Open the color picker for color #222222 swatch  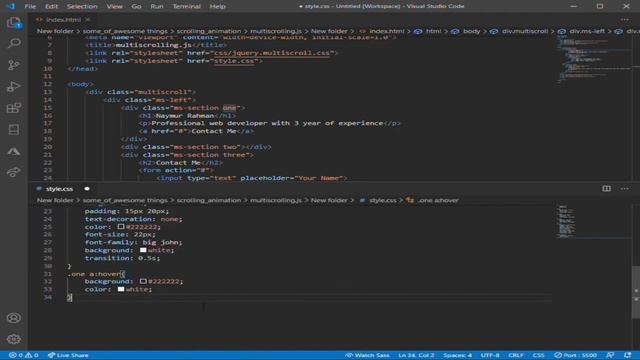[121, 227]
